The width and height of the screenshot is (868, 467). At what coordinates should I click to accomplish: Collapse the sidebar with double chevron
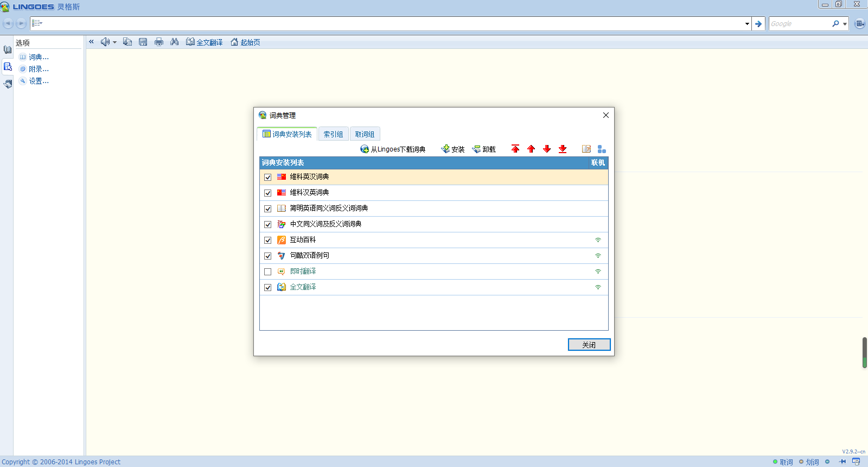(91, 42)
